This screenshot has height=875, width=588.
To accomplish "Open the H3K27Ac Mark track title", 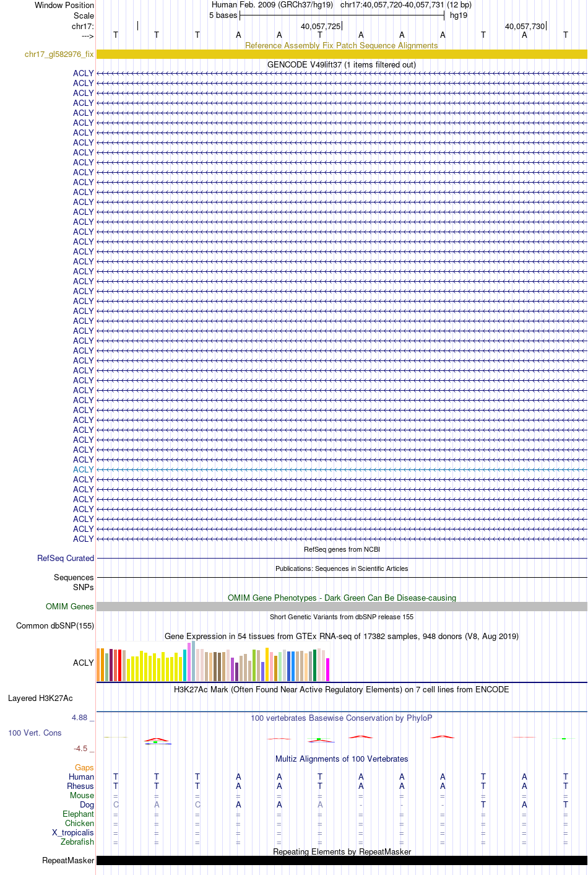I will (342, 689).
